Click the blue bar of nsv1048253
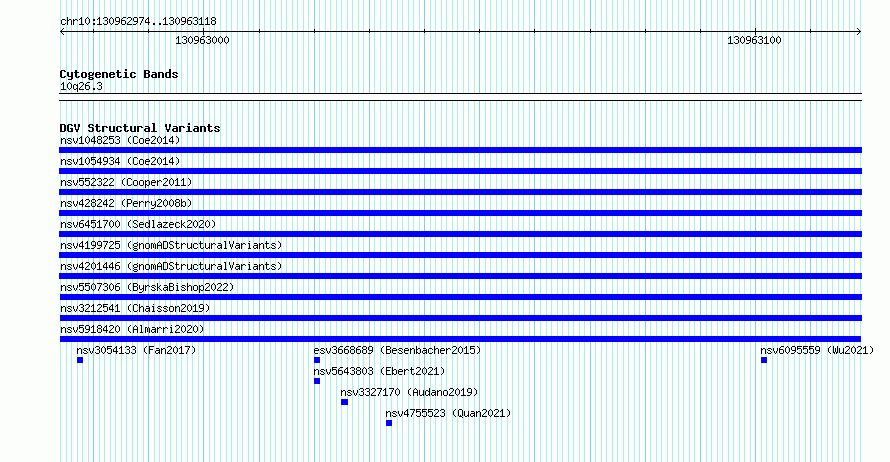 (x=460, y=150)
